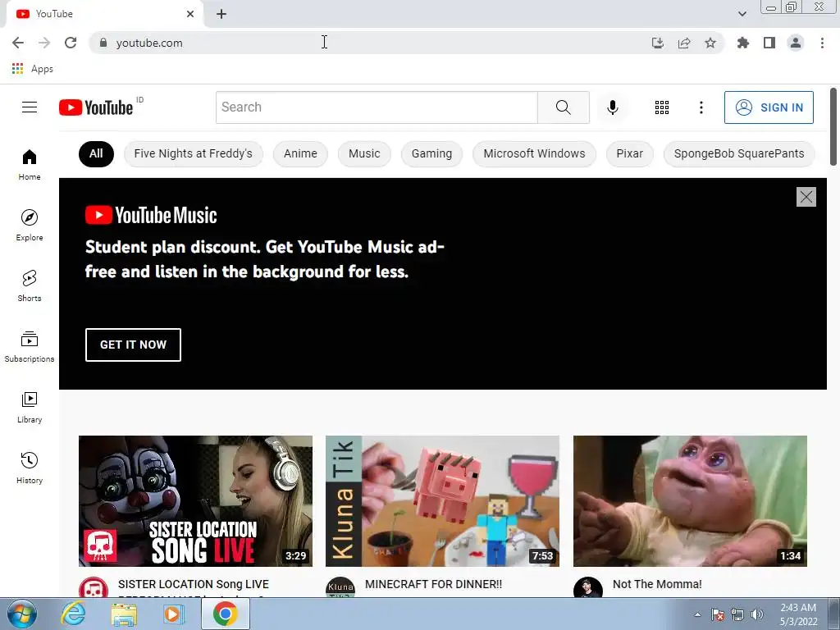Open Shorts in sidebar
840x630 pixels.
tap(30, 285)
